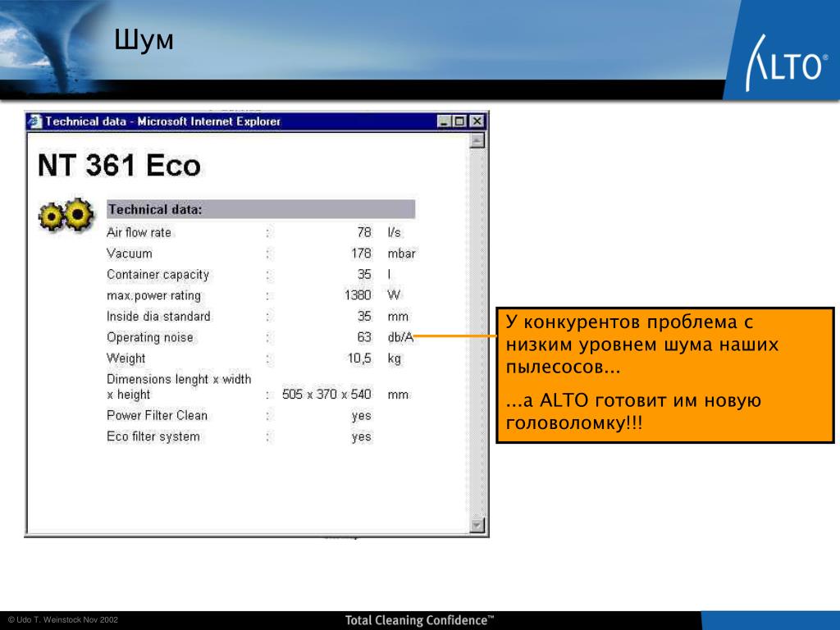The width and height of the screenshot is (840, 630).
Task: Click the 'Technical data:' header bar
Action: click(261, 209)
